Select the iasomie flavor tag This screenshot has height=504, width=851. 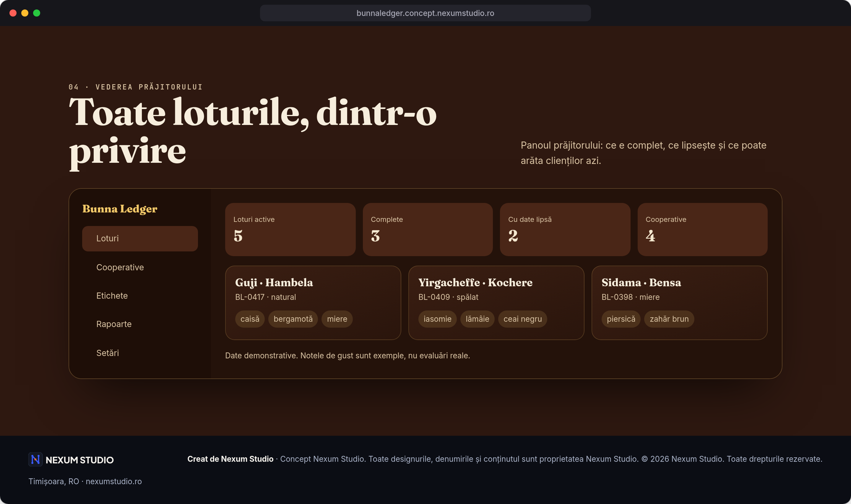437,319
